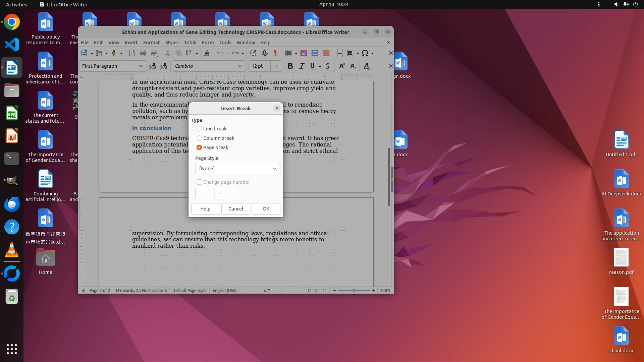Expand the Cambria font name dropdown
Viewport: 644px width, 362px height.
pos(240,66)
